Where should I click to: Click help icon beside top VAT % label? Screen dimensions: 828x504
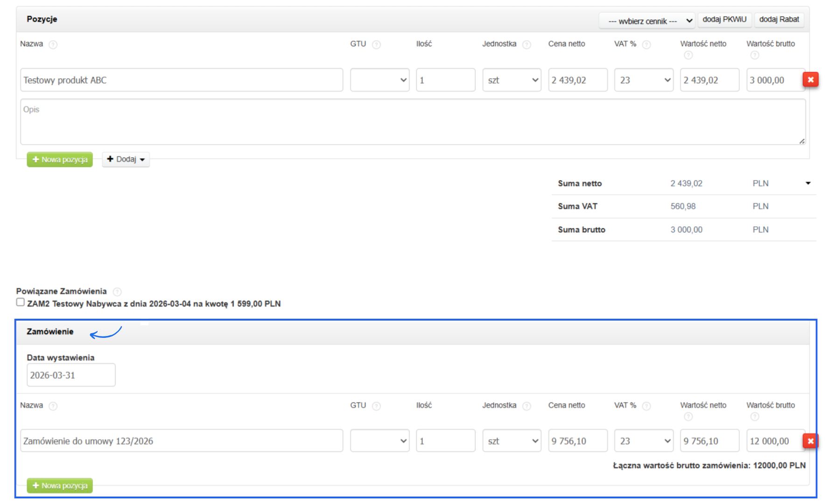pos(646,45)
